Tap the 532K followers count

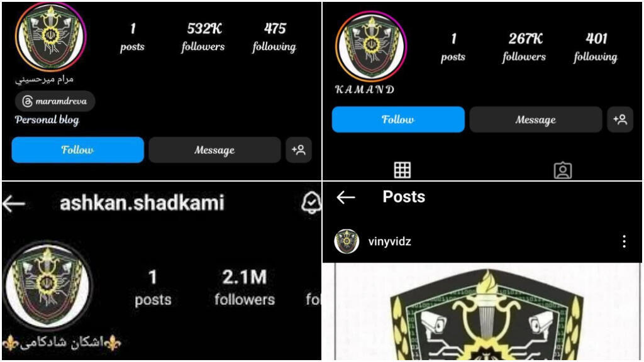point(203,37)
